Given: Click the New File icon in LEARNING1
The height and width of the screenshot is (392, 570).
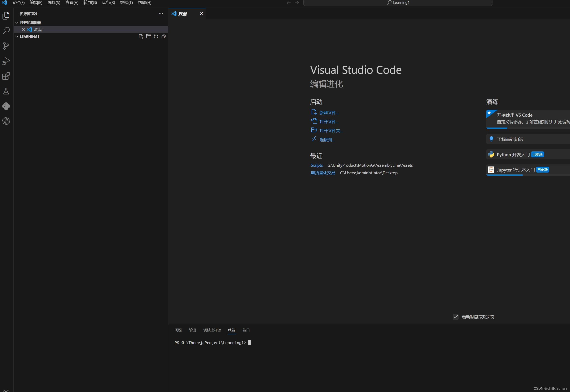Looking at the screenshot, I should coord(141,37).
